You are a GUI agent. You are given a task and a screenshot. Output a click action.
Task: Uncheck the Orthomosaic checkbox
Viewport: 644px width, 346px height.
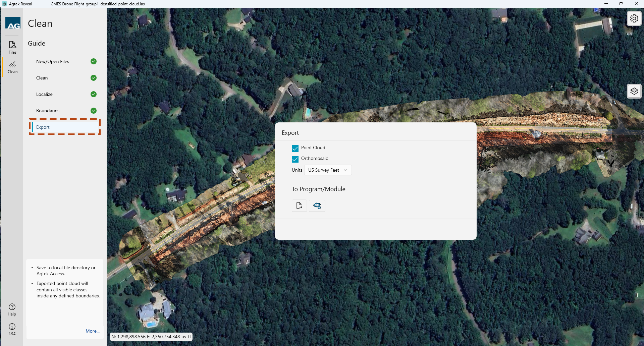295,159
